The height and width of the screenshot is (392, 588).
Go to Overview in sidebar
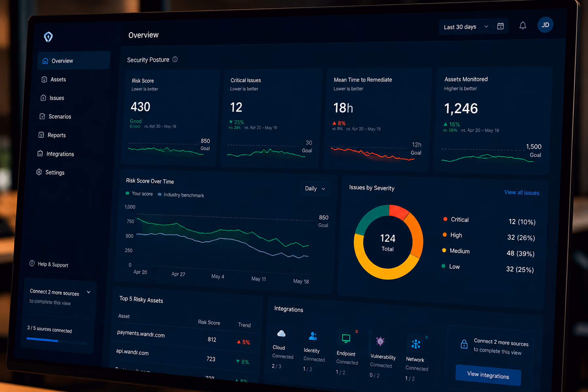pos(74,60)
